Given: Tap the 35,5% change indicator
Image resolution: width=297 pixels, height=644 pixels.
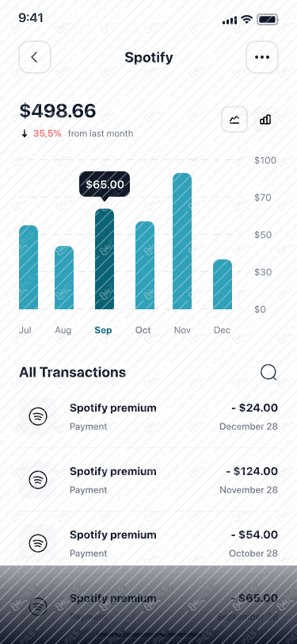Looking at the screenshot, I should coord(48,133).
